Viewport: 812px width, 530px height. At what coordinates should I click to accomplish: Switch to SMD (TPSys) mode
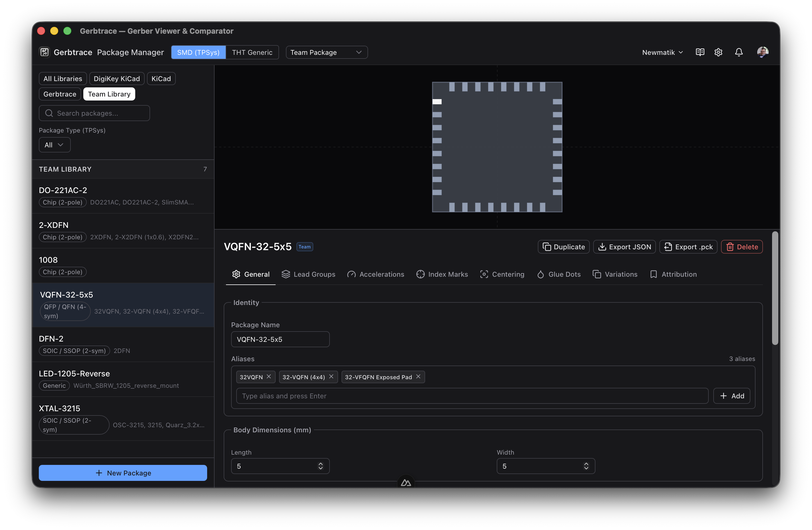pos(198,52)
